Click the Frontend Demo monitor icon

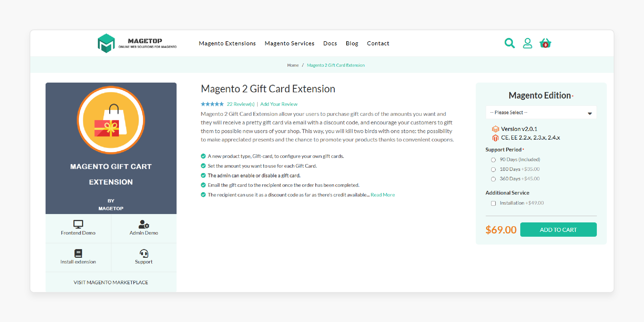pyautogui.click(x=78, y=224)
